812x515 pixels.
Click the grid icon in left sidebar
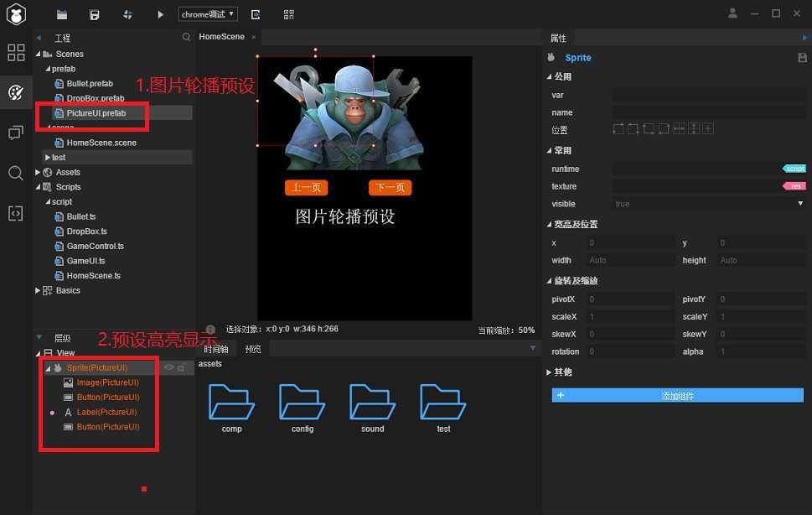(x=16, y=52)
